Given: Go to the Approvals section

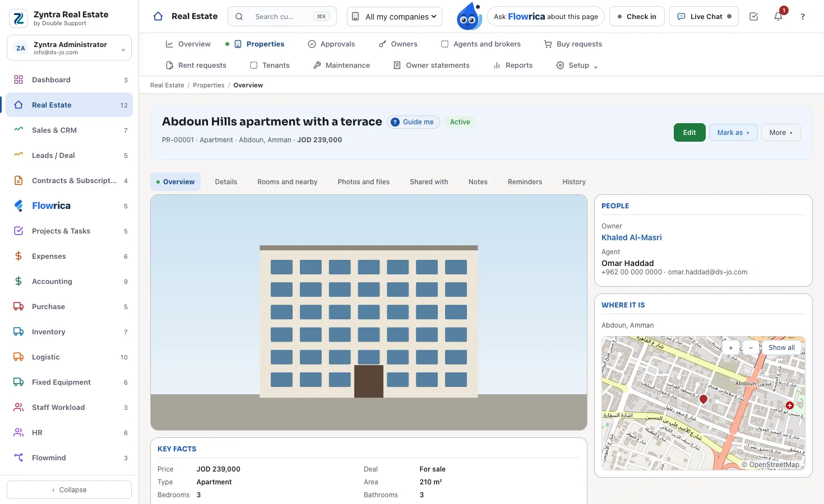Looking at the screenshot, I should point(331,44).
